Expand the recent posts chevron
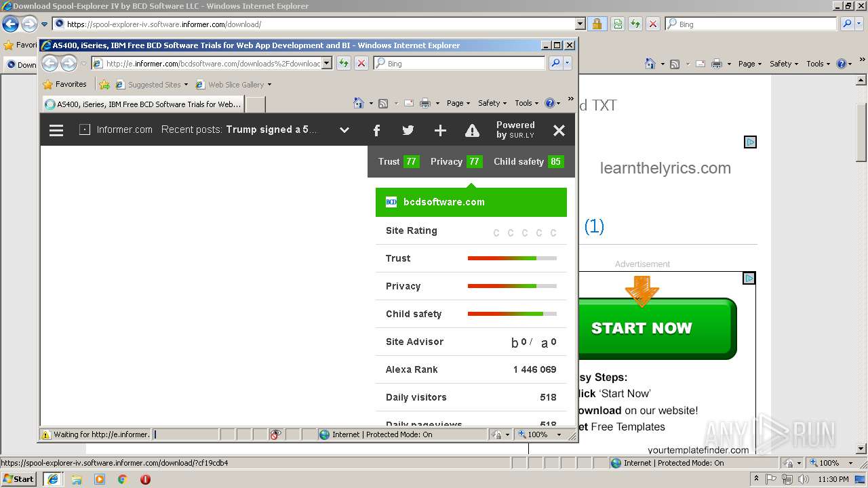 344,130
